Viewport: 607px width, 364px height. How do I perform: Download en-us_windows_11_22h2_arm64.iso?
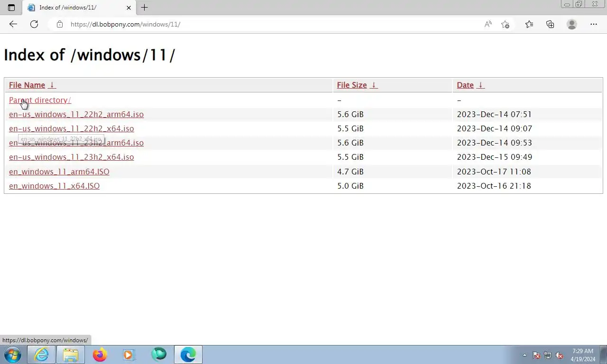click(x=76, y=114)
